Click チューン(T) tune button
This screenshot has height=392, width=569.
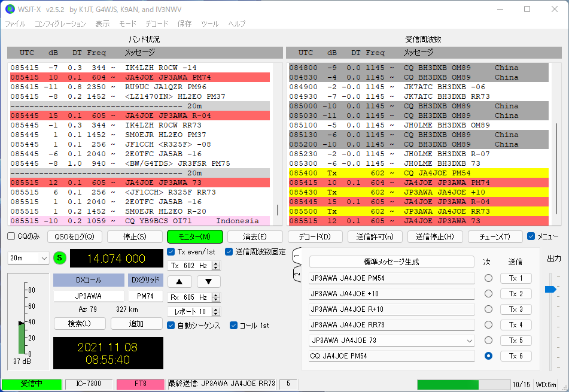(495, 236)
